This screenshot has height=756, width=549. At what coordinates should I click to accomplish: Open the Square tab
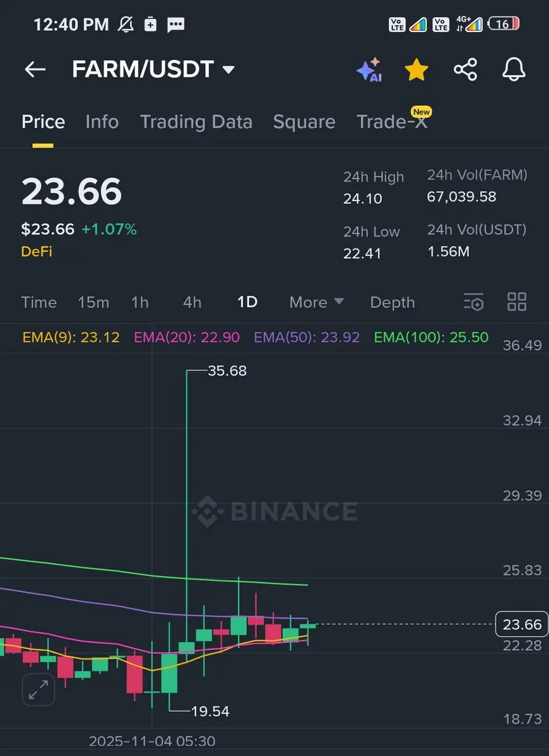click(x=304, y=122)
